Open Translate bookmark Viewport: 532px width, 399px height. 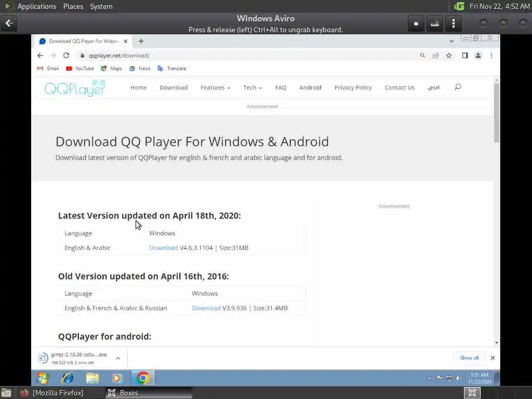[x=172, y=69]
